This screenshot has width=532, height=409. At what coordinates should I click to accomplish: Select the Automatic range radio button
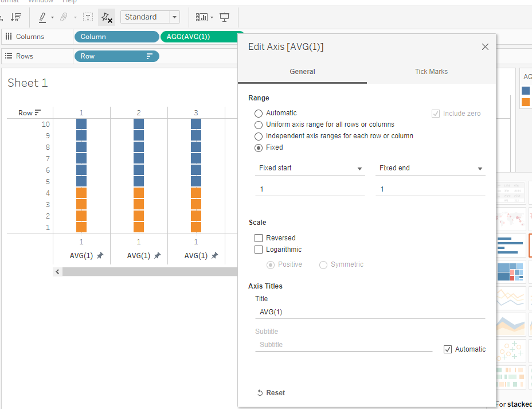point(259,114)
